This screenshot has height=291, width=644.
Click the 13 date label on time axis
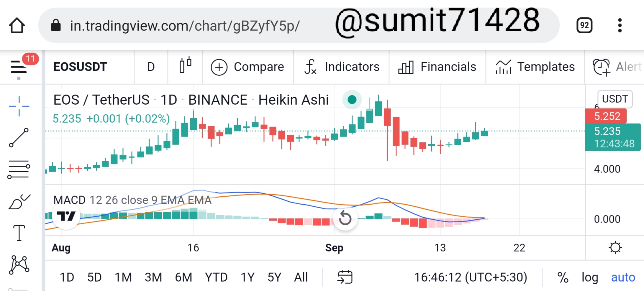pos(440,248)
